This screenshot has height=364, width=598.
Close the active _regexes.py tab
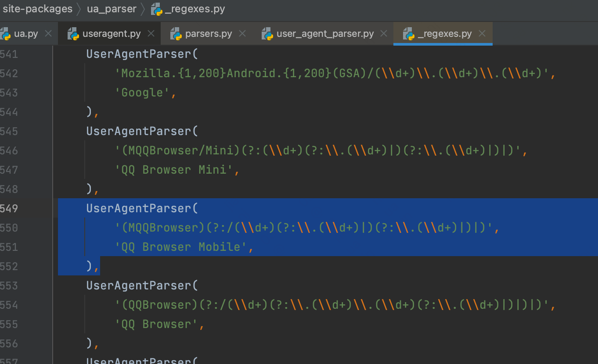coord(482,34)
